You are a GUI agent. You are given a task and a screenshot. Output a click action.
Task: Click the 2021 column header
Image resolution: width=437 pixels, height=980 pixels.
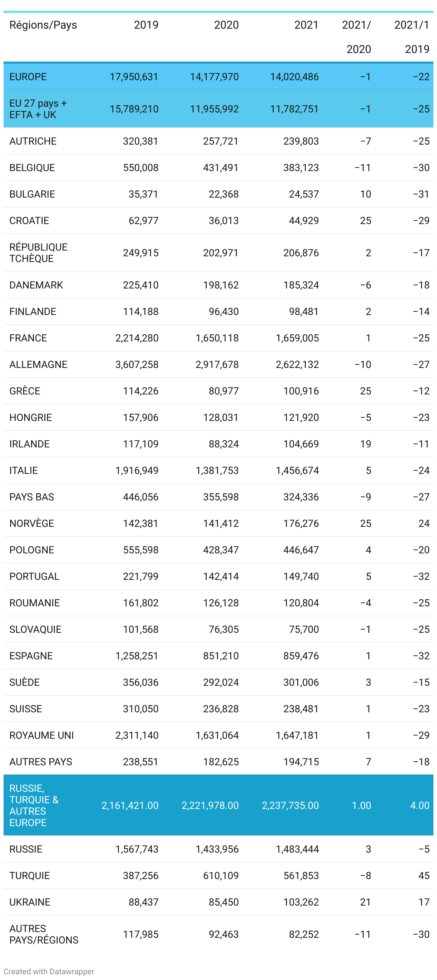pos(306,25)
